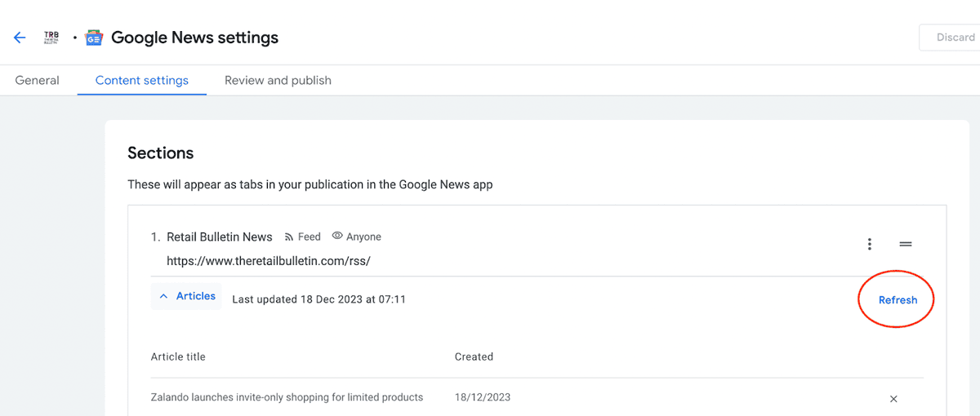Collapse the Articles expander
Screen dimensions: 980x416
click(187, 297)
